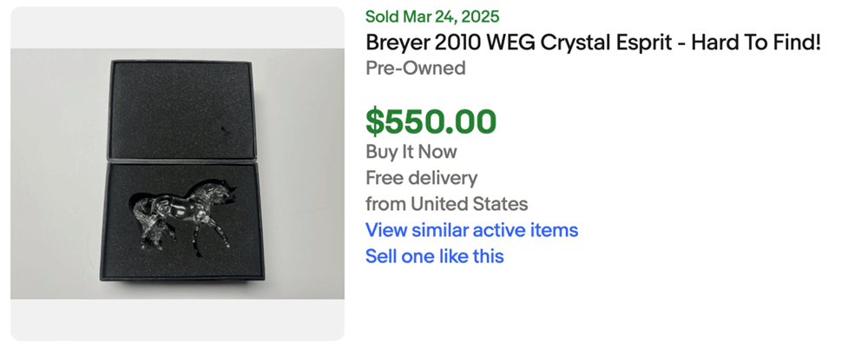
Task: Click the Sold Mar 24, 2025 date label
Action: point(432,16)
